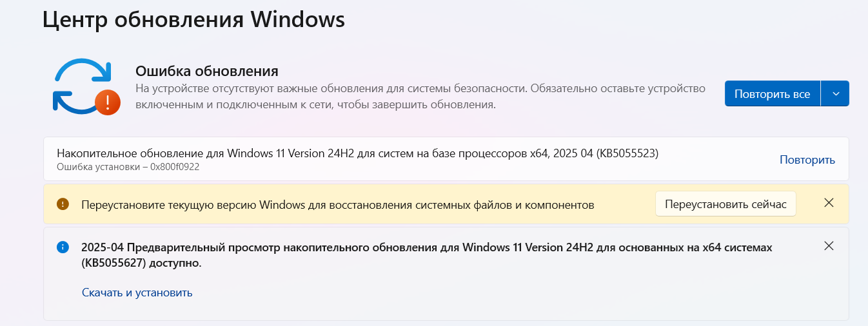Click the Накопительное обновление KB5055523 title
Screen dimensions: 868x326
(357, 153)
